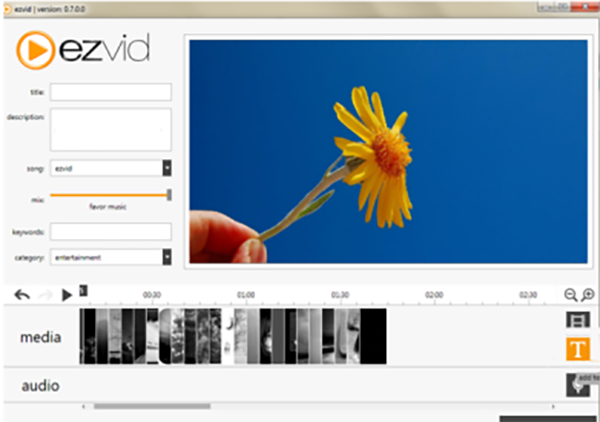Click the 02:30 mark on the timeline ruler
Image resolution: width=600 pixels, height=422 pixels.
(x=528, y=295)
